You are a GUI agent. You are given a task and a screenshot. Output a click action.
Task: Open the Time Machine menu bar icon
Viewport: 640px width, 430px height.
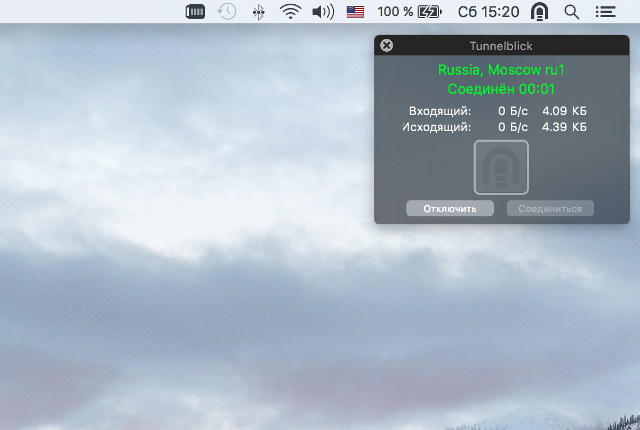tap(227, 11)
